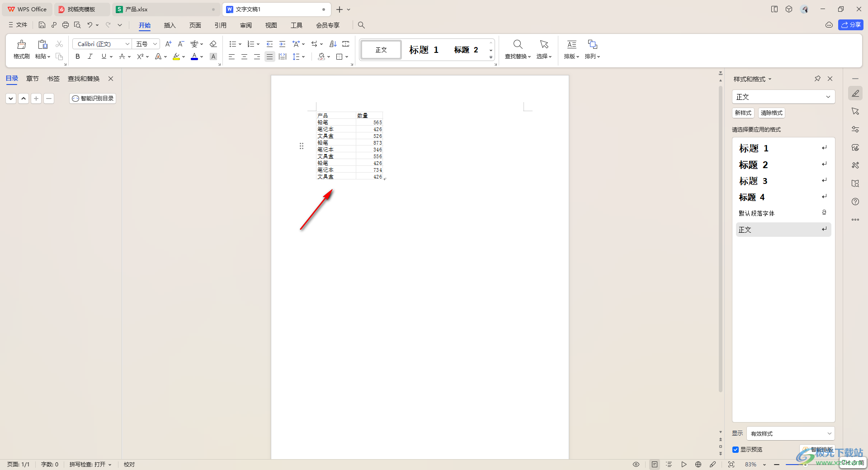868x470 pixels.
Task: Open the 审阅 ribbon tab
Action: click(x=245, y=25)
